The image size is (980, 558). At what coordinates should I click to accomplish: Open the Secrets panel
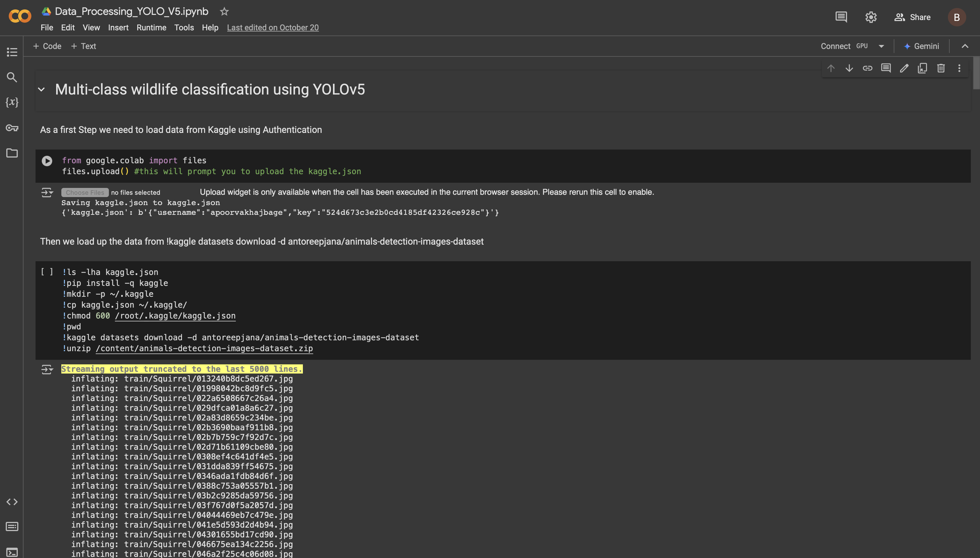(12, 128)
